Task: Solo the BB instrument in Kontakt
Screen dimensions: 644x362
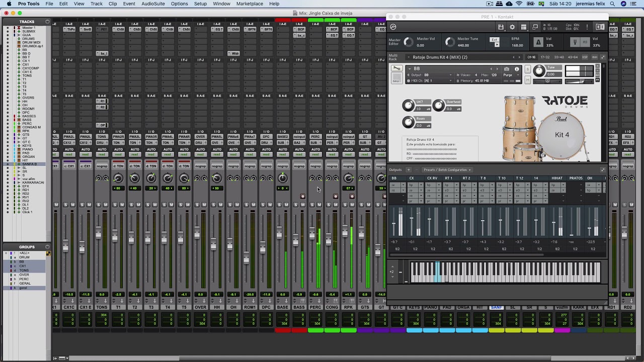Action: pos(527,69)
